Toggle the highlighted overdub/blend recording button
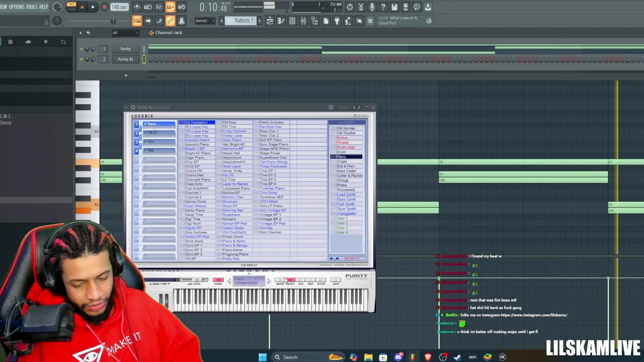 [170, 7]
